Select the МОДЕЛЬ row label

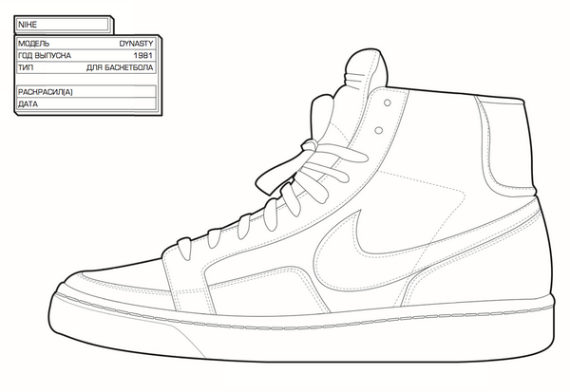[x=35, y=44]
